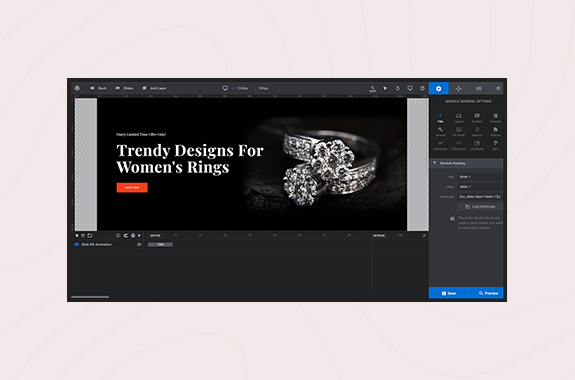Screen dimensions: 575x380
Task: Switch to the slide options tab
Action: point(478,88)
